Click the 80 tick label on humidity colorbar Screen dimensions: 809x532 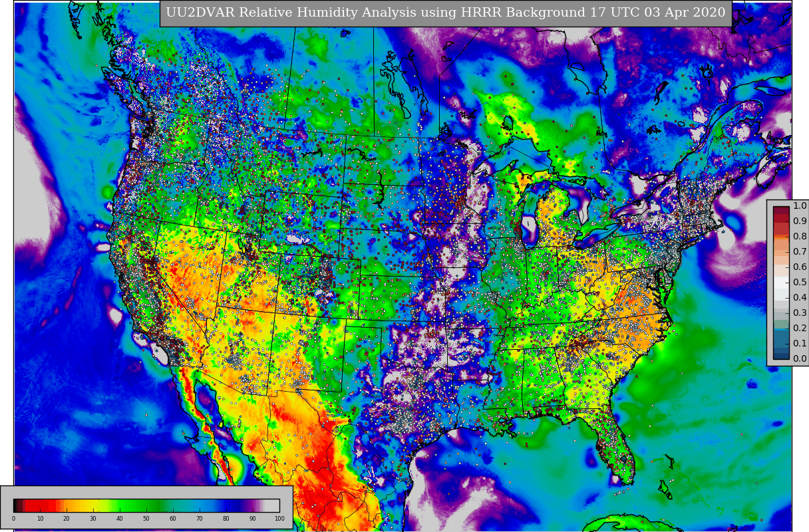(x=226, y=519)
